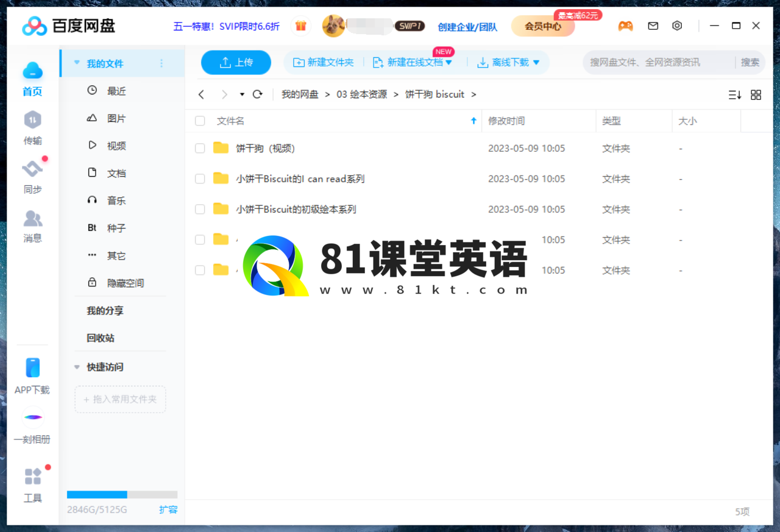Open the 会员中心 button

coord(543,26)
